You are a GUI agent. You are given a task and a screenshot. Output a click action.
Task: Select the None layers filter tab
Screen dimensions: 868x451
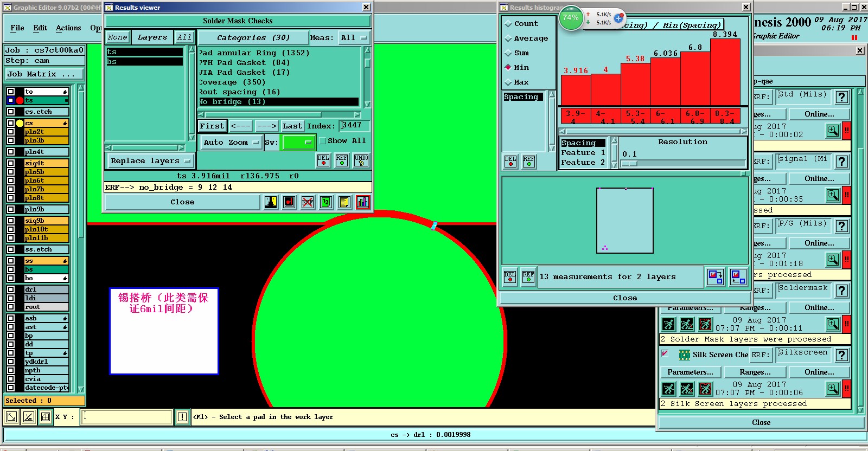117,37
